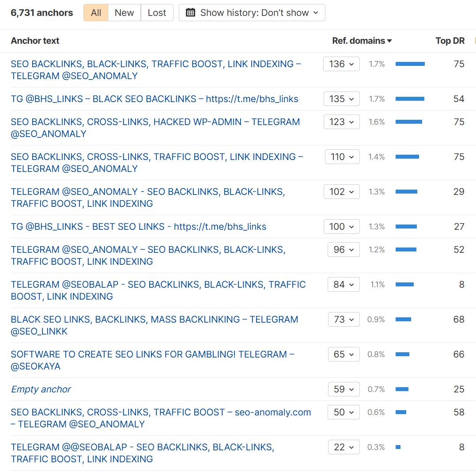
Task: Click the 0.7% percentage value
Action: coord(376,389)
